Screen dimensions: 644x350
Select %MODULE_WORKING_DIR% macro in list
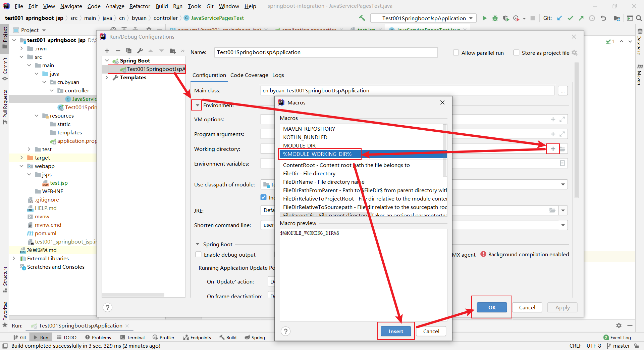click(363, 154)
